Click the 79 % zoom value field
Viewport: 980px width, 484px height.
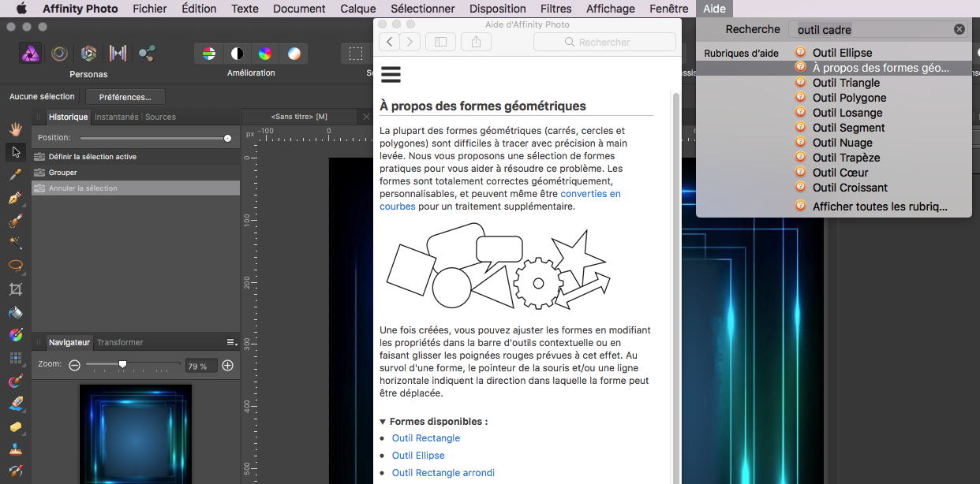tap(201, 367)
